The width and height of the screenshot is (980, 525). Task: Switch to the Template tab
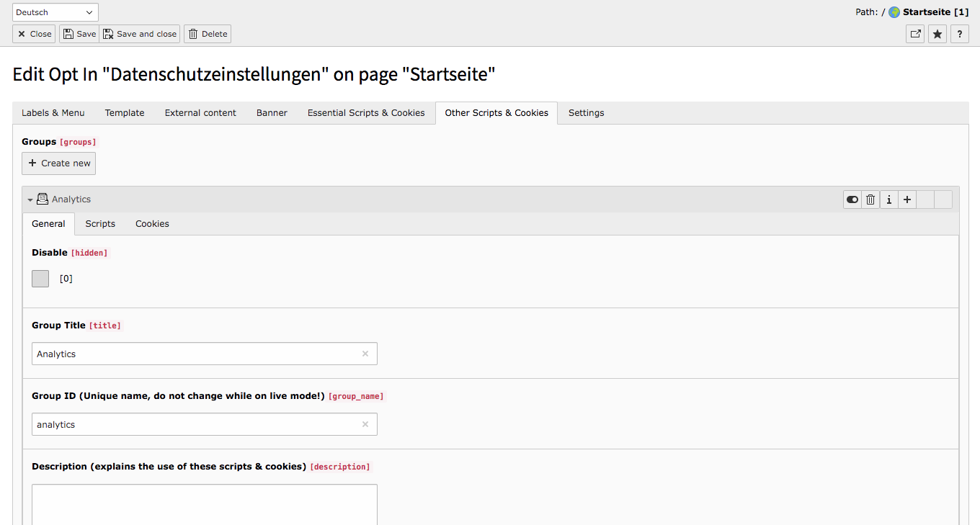[x=125, y=113]
